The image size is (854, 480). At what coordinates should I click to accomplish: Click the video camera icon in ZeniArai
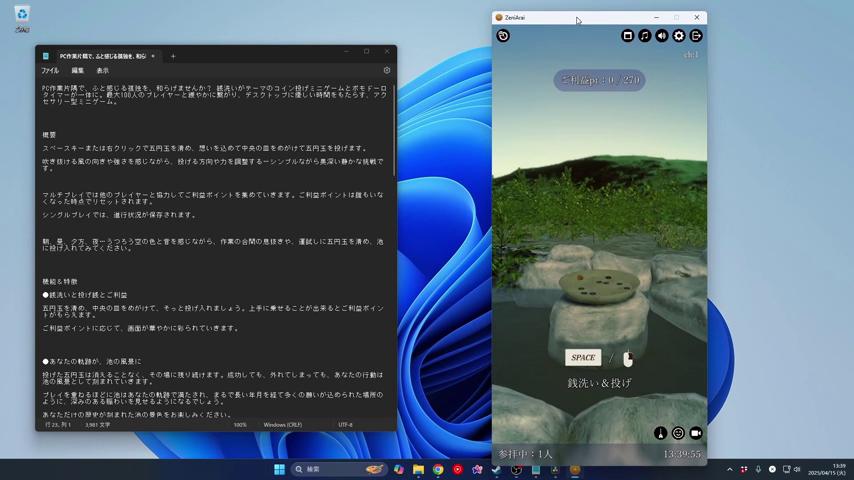tap(696, 433)
